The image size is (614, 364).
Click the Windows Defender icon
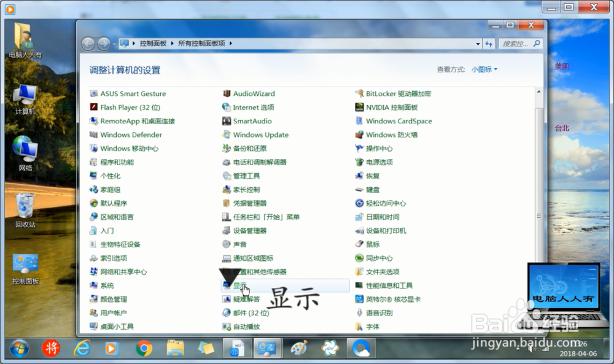93,134
